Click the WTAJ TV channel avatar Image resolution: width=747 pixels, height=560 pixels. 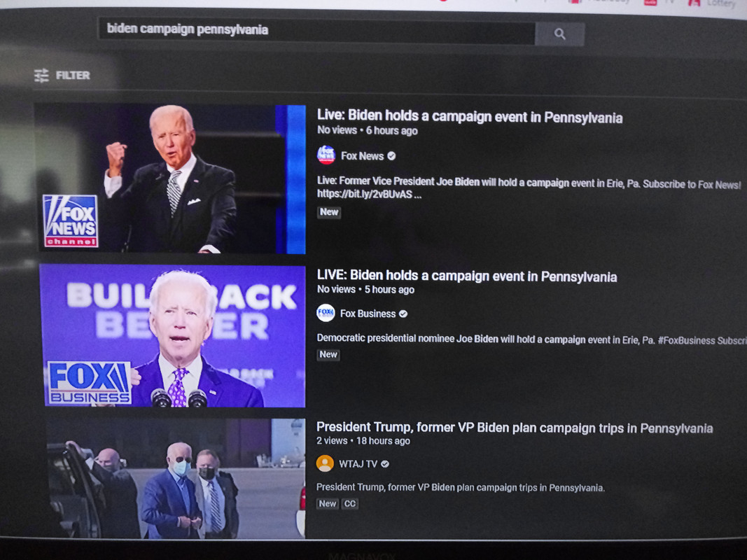(325, 463)
